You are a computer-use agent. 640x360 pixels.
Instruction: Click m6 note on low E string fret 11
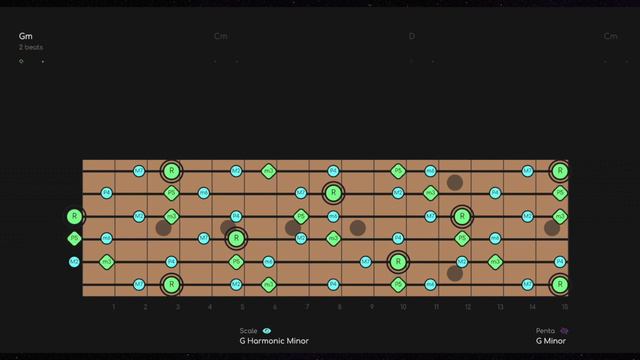[430, 284]
